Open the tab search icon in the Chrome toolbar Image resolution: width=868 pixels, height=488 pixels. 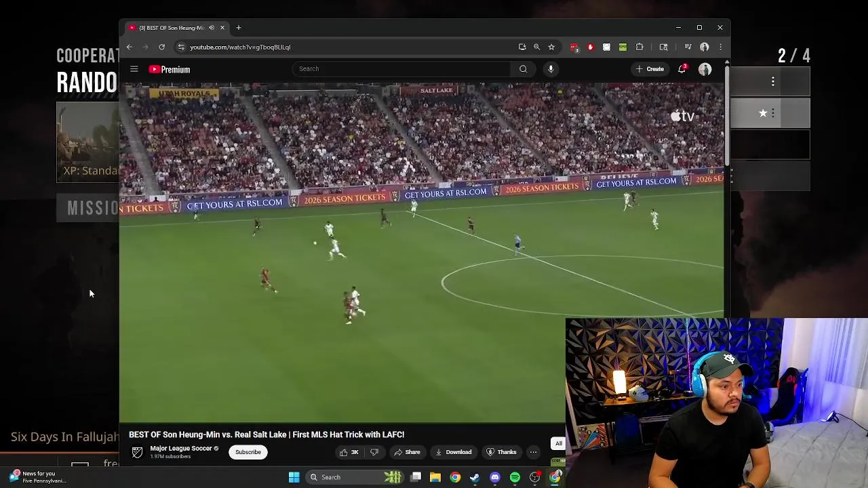click(x=663, y=47)
